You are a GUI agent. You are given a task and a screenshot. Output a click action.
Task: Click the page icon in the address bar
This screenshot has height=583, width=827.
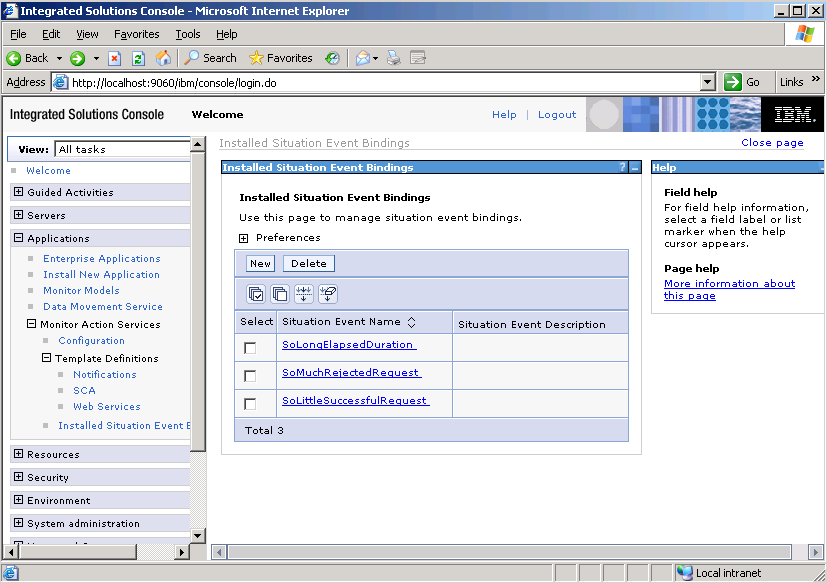[61, 82]
